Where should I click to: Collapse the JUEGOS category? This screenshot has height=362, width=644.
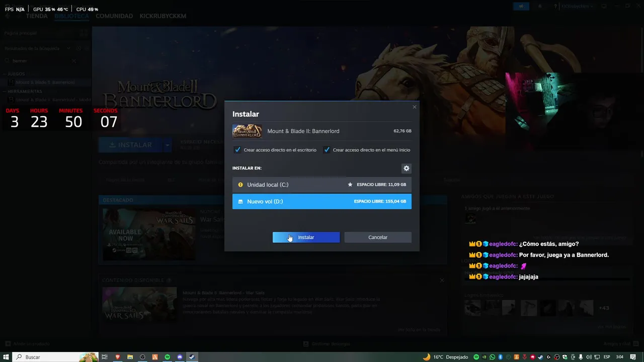(x=17, y=74)
